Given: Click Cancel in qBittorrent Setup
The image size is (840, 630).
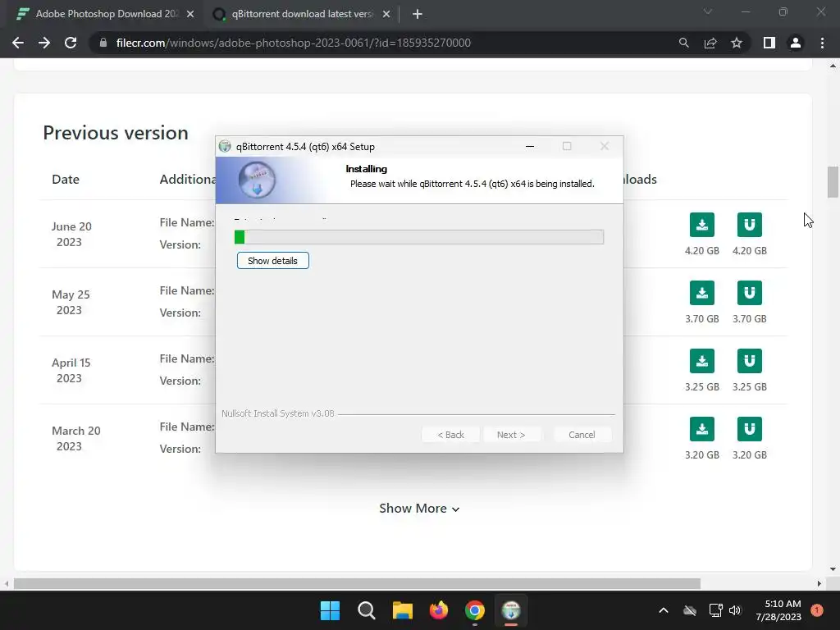Looking at the screenshot, I should tap(582, 435).
